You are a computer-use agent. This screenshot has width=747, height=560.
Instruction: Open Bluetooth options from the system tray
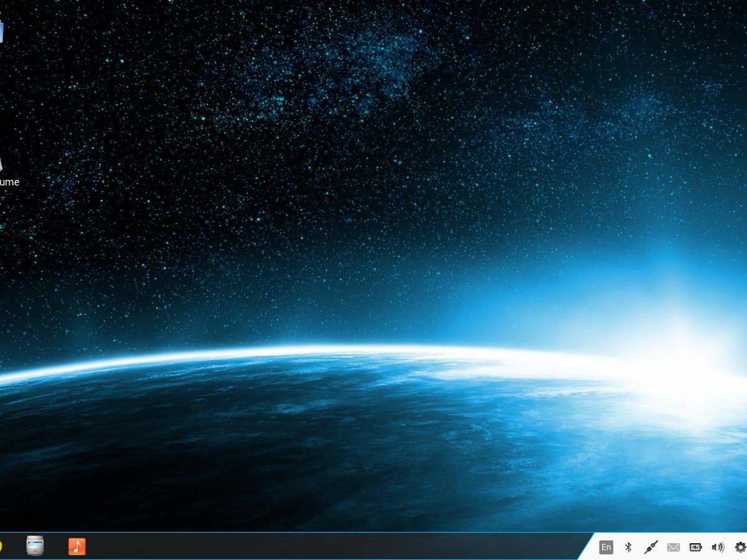click(x=628, y=546)
